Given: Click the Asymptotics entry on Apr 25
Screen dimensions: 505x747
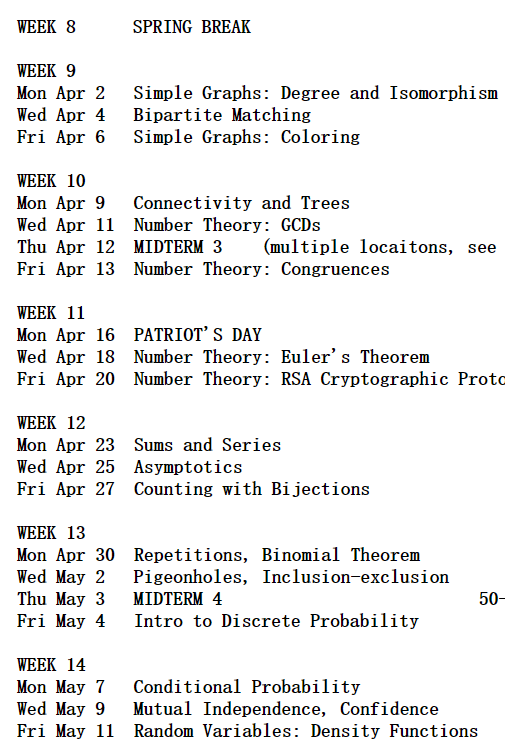Looking at the screenshot, I should pos(188,467).
